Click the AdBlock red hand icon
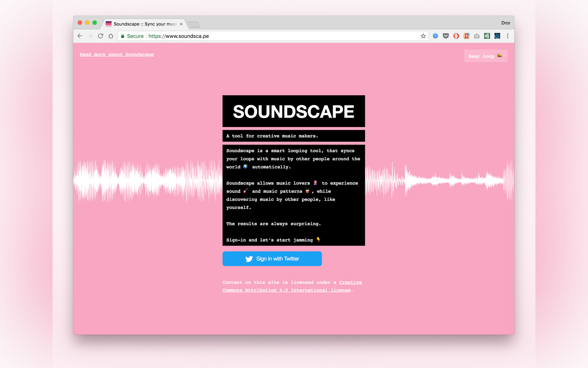 tap(456, 36)
